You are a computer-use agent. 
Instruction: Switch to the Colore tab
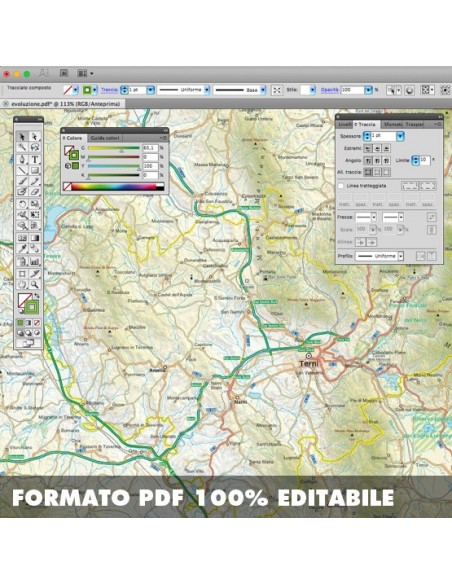(x=73, y=138)
